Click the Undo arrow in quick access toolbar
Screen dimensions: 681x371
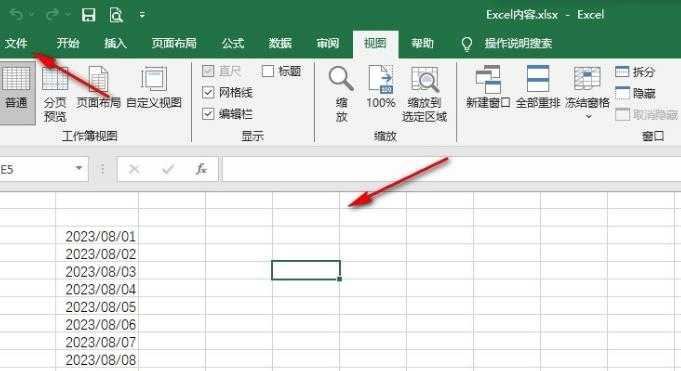pos(17,15)
